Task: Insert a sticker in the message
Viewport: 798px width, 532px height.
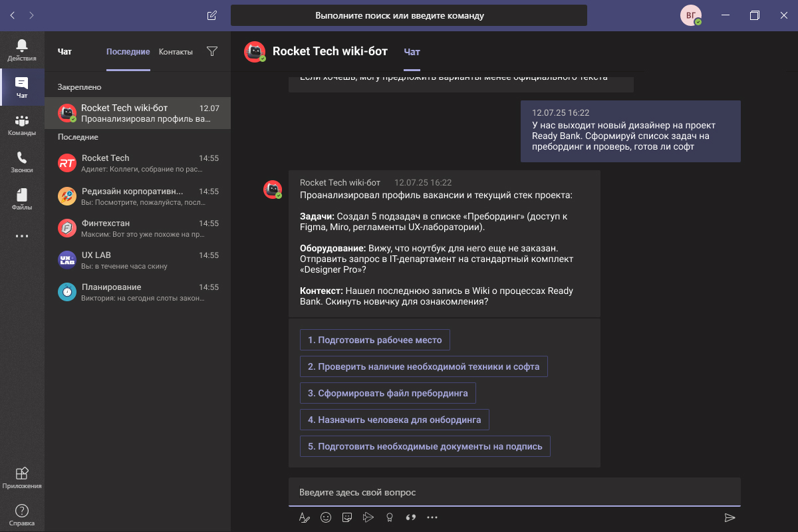Action: (x=347, y=517)
